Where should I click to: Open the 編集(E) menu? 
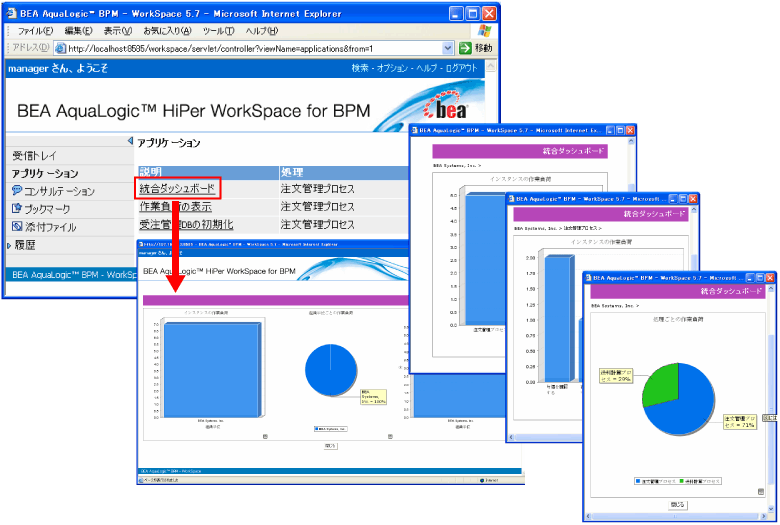(x=79, y=31)
